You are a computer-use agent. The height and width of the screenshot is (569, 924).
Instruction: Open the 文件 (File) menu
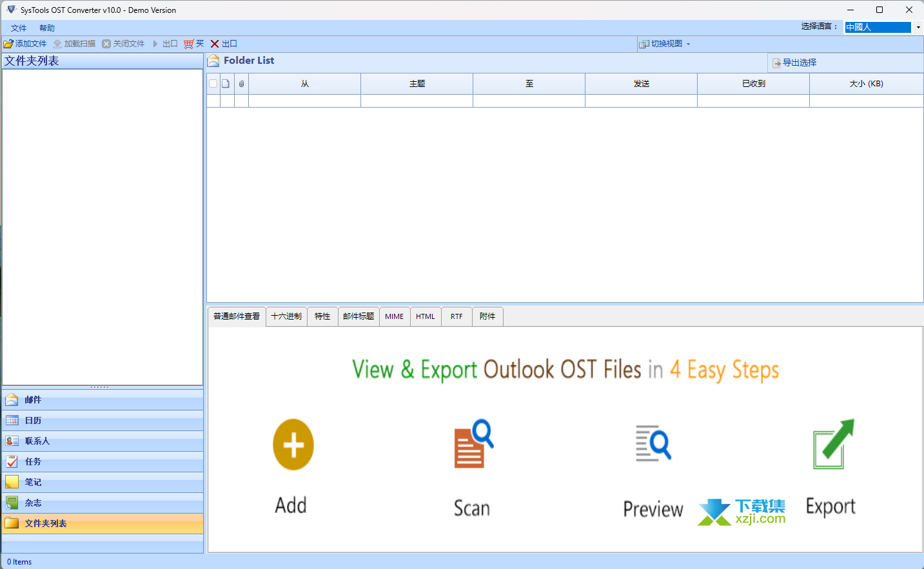pos(19,28)
